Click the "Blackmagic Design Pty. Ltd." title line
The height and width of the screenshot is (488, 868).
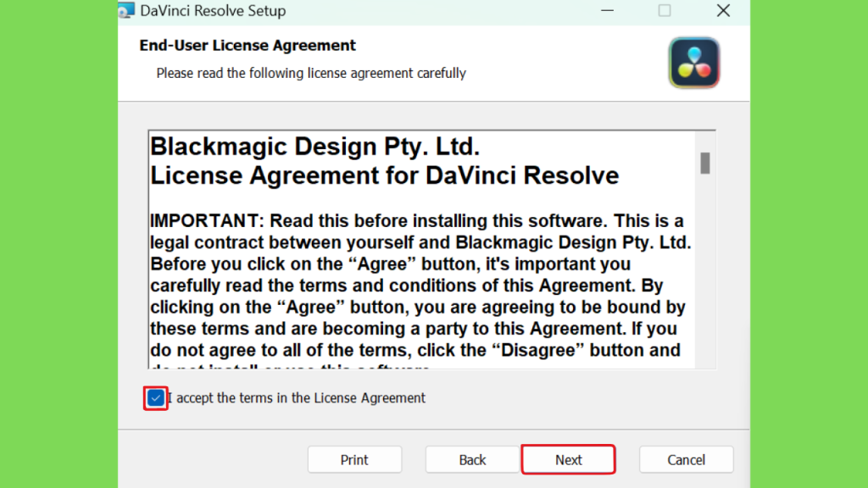[315, 147]
